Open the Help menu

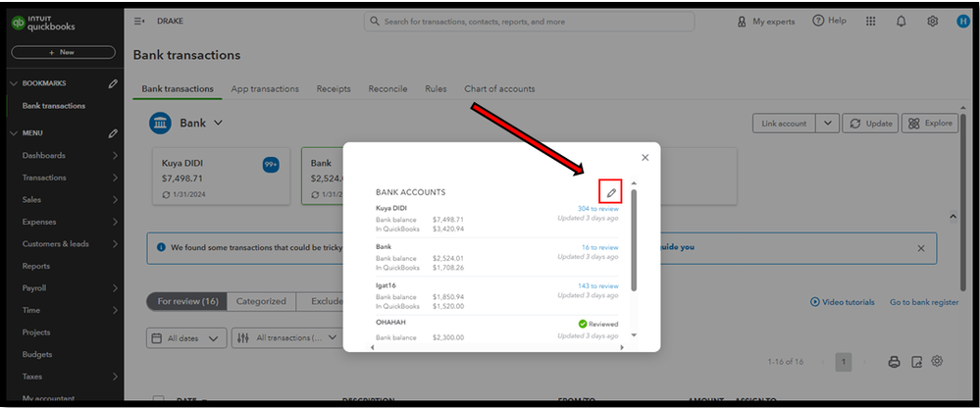829,21
